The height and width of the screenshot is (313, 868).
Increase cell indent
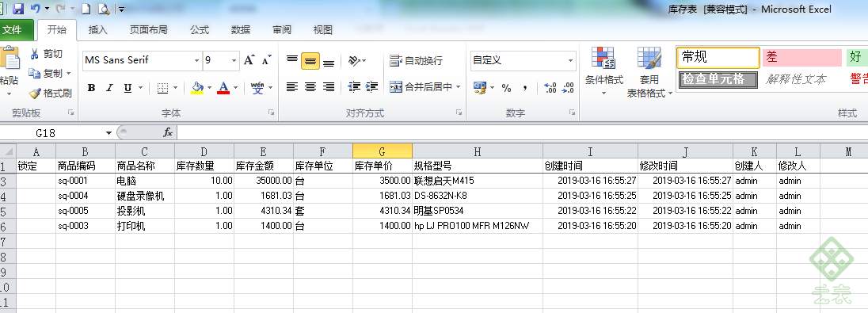[372, 87]
